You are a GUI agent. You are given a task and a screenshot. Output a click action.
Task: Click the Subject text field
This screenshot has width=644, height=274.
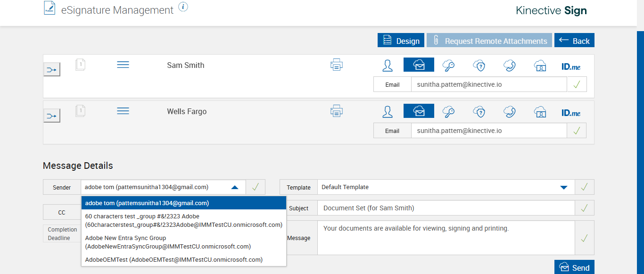tap(446, 208)
